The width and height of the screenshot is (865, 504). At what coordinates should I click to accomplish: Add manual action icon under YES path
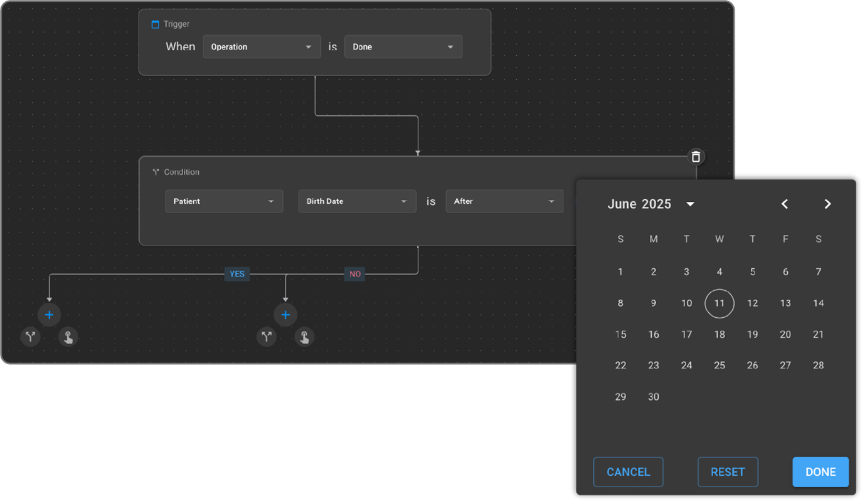68,337
